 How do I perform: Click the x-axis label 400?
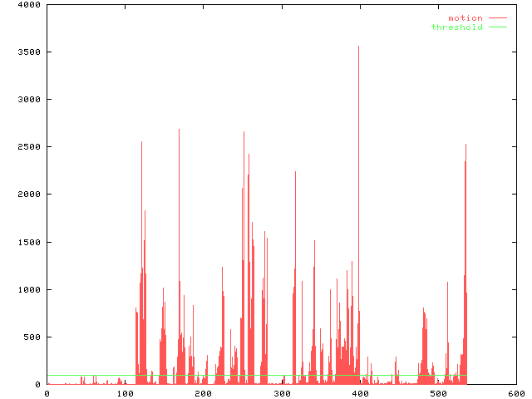[359, 392]
